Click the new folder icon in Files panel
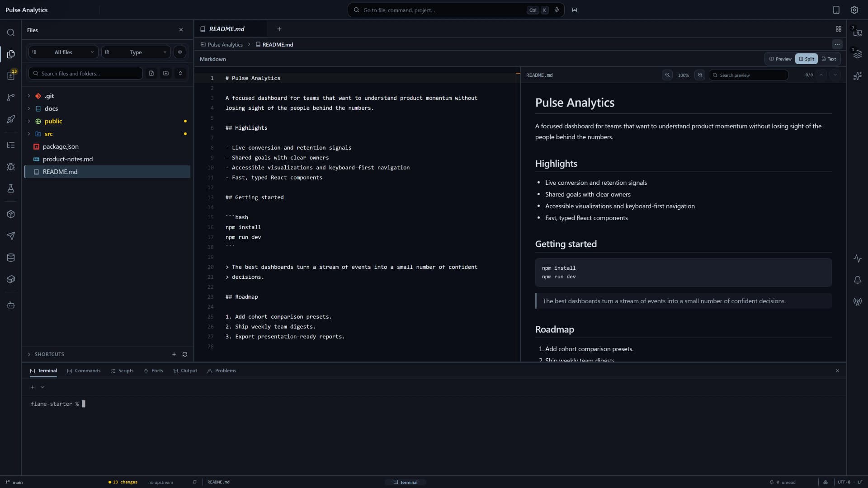 tap(166, 73)
